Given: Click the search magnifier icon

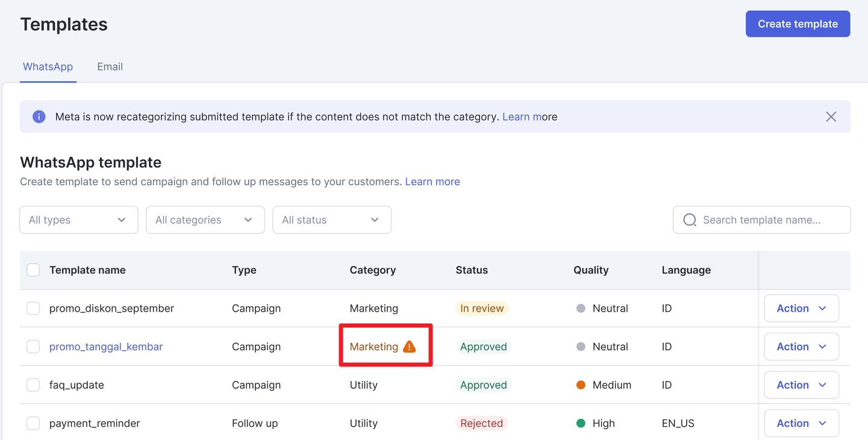Looking at the screenshot, I should tap(690, 220).
